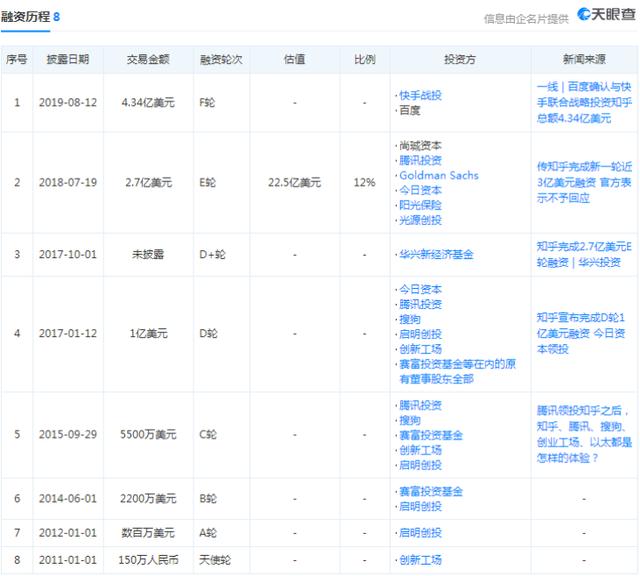The width and height of the screenshot is (640, 576).
Task: Open 搜狗 link in the D轮 row
Action: click(409, 319)
